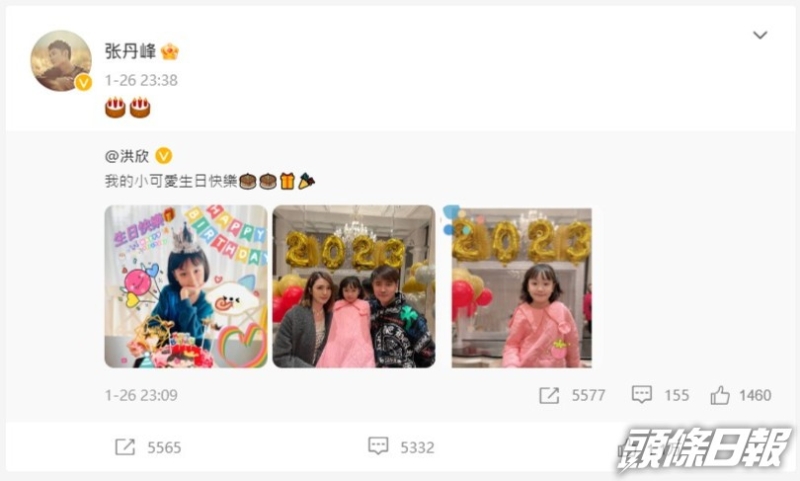
Task: Open the @洪欣 mention link
Action: pos(127,156)
